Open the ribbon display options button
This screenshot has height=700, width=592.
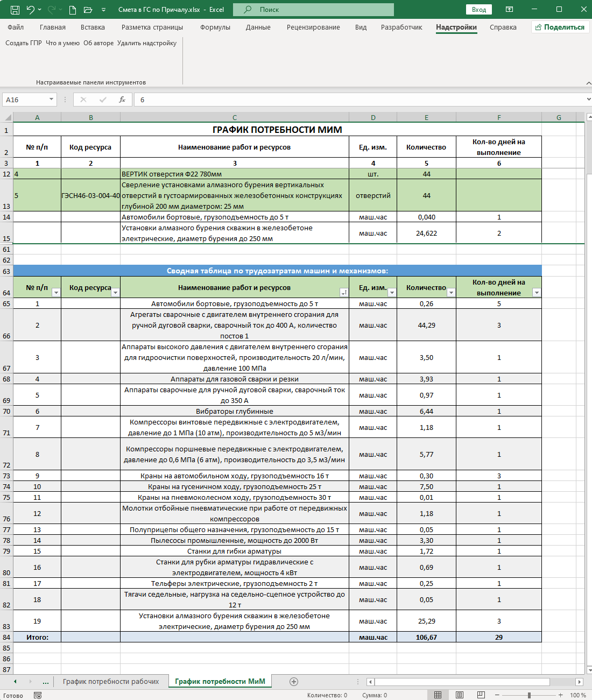click(509, 10)
